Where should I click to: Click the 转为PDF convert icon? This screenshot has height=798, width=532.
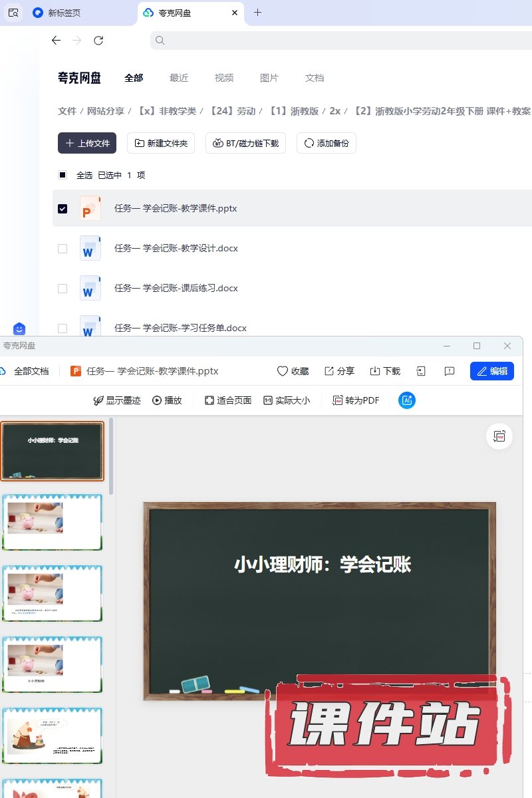tap(338, 400)
